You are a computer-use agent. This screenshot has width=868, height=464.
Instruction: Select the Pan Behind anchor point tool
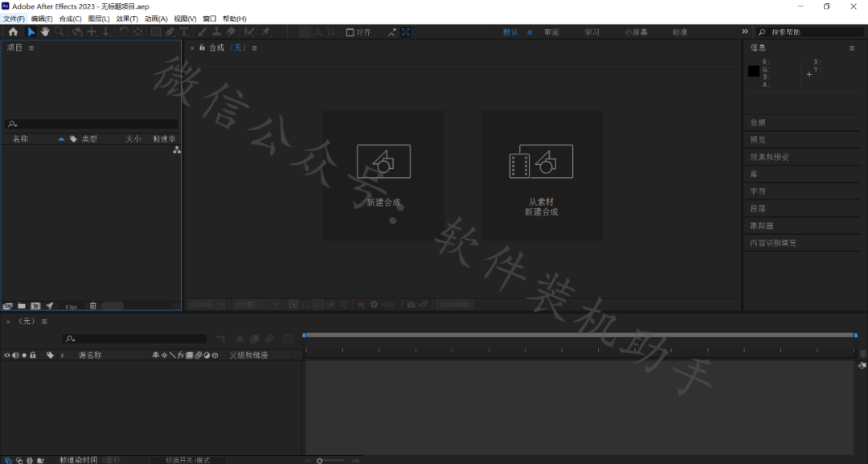tap(138, 31)
